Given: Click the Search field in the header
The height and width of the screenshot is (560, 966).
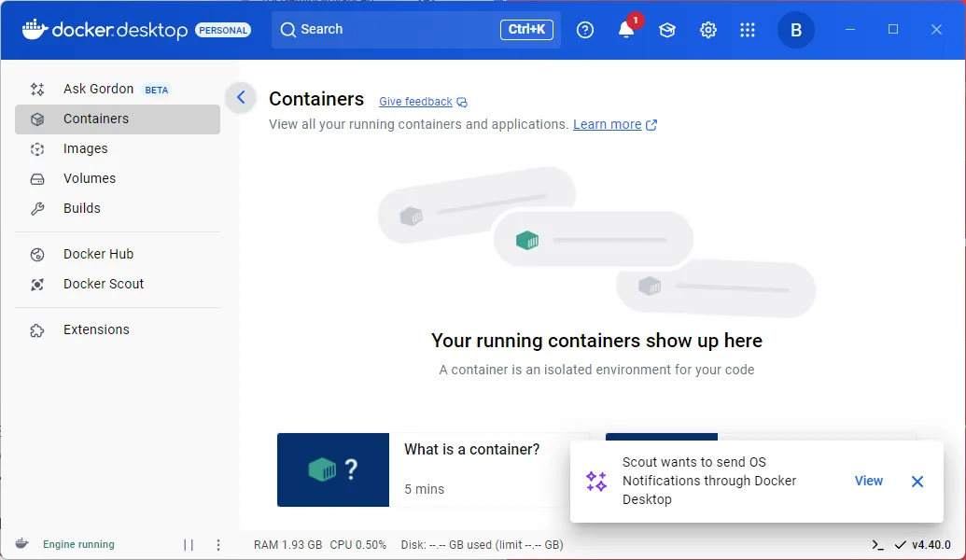Looking at the screenshot, I should tap(416, 30).
